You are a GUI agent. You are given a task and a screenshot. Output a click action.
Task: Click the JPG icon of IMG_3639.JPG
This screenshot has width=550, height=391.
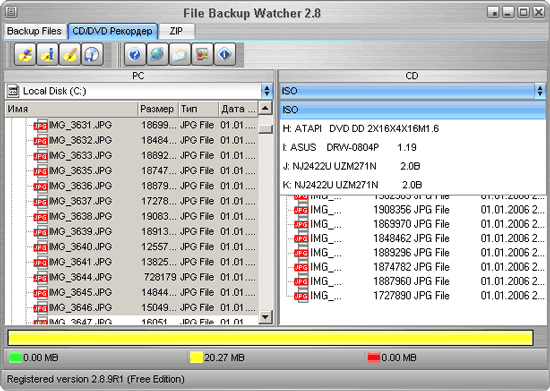pos(41,232)
